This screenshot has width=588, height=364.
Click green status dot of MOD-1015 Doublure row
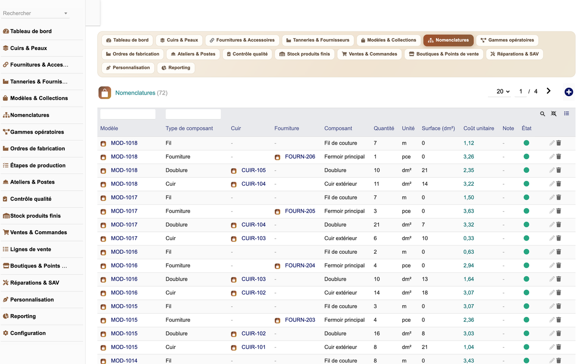pyautogui.click(x=526, y=333)
